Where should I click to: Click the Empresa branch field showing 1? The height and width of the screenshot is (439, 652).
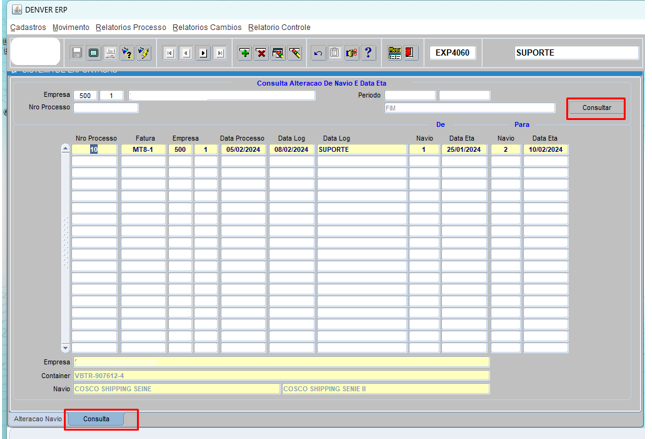click(111, 96)
